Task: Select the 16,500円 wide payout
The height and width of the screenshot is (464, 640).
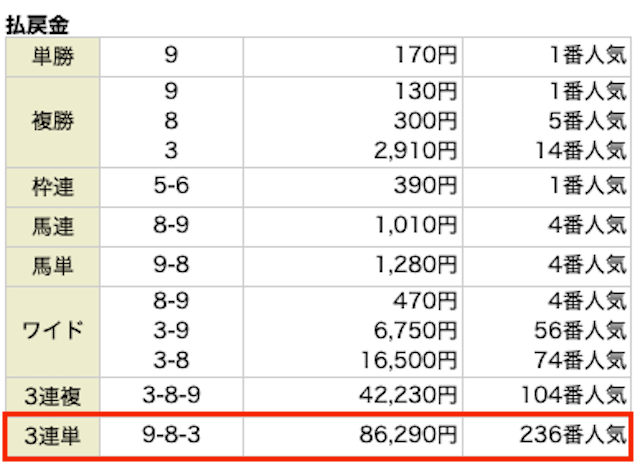Action: point(409,361)
